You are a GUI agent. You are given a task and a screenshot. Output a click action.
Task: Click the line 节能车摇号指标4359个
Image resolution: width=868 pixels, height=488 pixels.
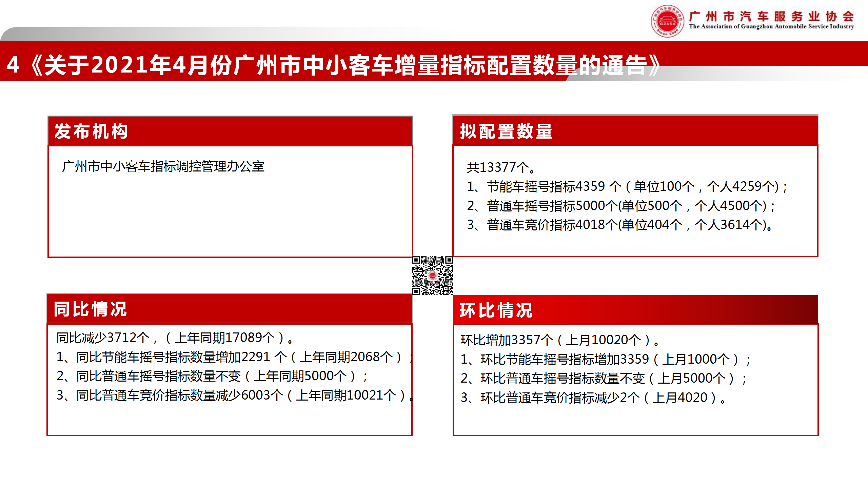pyautogui.click(x=628, y=187)
